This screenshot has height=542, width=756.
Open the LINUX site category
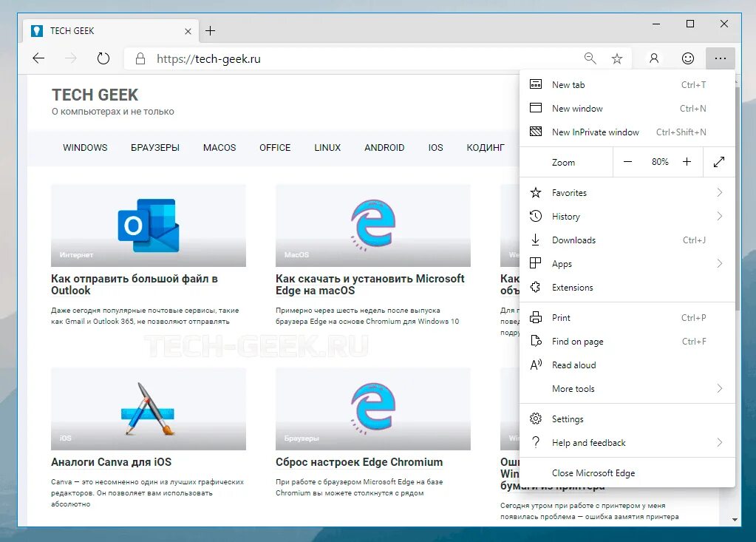click(x=327, y=148)
